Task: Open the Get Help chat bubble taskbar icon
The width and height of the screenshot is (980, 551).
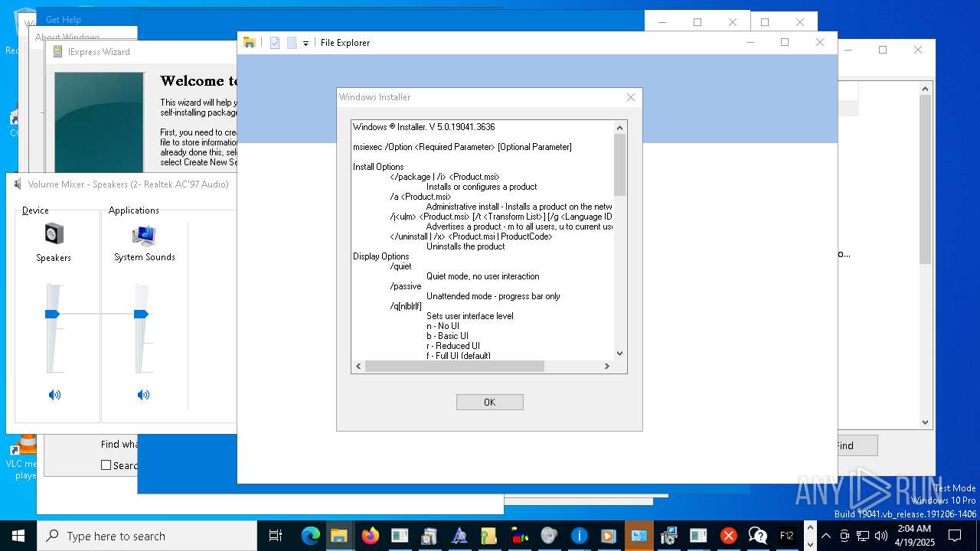Action: [758, 536]
